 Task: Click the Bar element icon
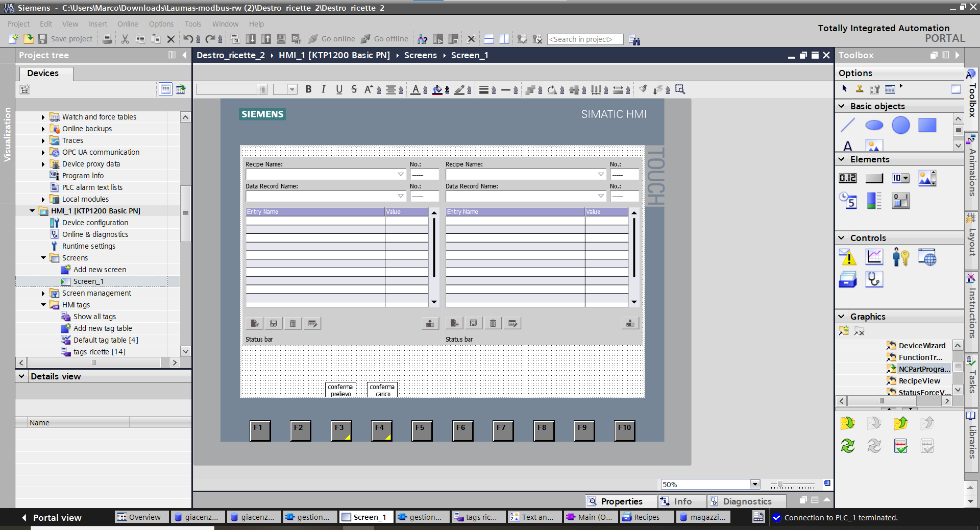(x=874, y=201)
